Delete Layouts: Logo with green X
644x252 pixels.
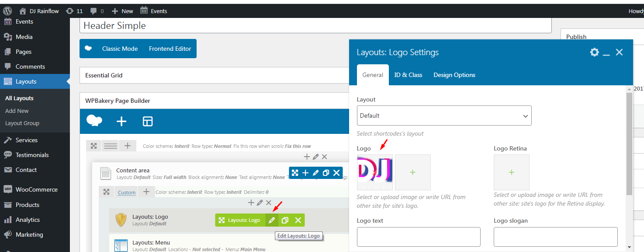[298, 220]
